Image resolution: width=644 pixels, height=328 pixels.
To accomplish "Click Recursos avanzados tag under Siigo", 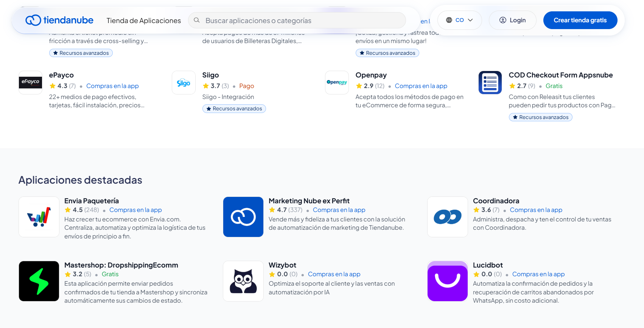I will (234, 109).
